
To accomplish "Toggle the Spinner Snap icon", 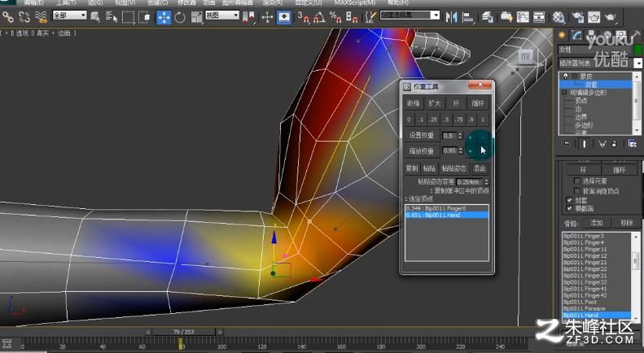I will pyautogui.click(x=352, y=17).
